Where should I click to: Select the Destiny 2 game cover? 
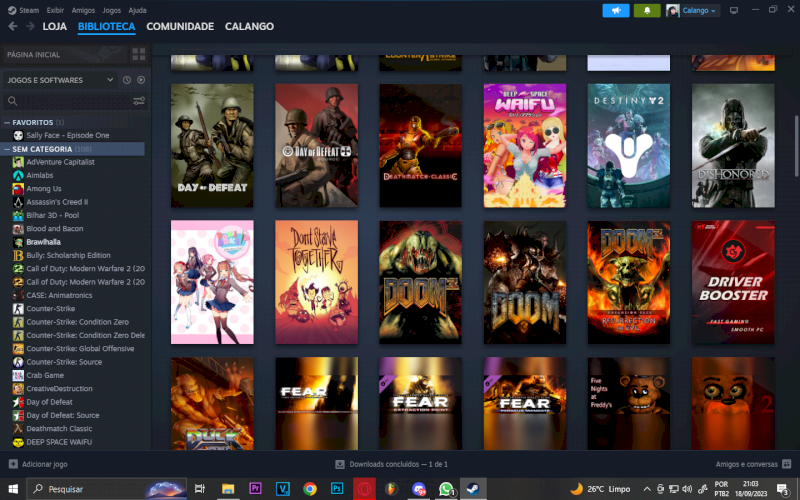click(x=628, y=146)
